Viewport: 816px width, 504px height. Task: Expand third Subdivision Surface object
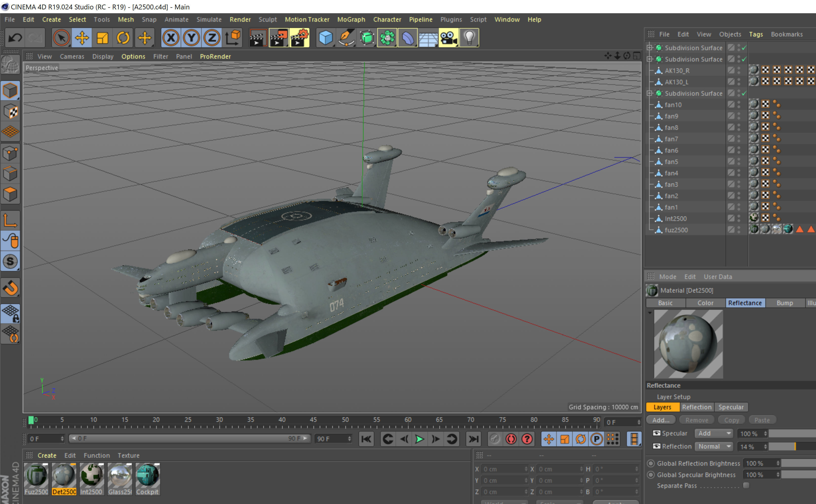click(x=649, y=93)
